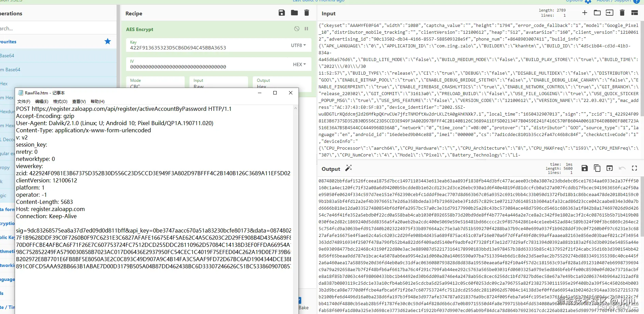Image resolution: width=644 pixels, height=314 pixels.
Task: Open Options via the gear icon
Action: coord(588,1)
